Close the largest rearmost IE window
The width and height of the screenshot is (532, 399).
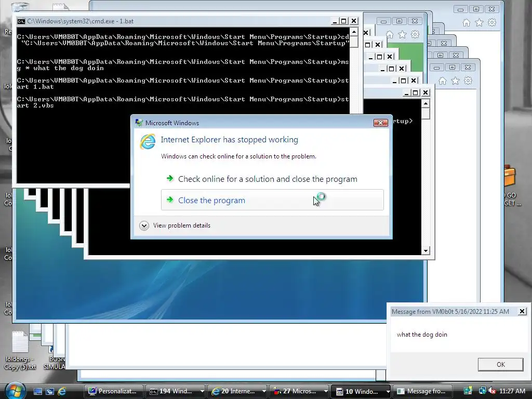click(491, 9)
